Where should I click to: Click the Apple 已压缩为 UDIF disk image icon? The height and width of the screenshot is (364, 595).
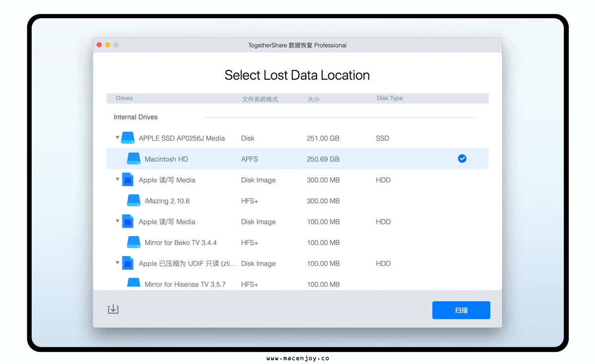128,262
